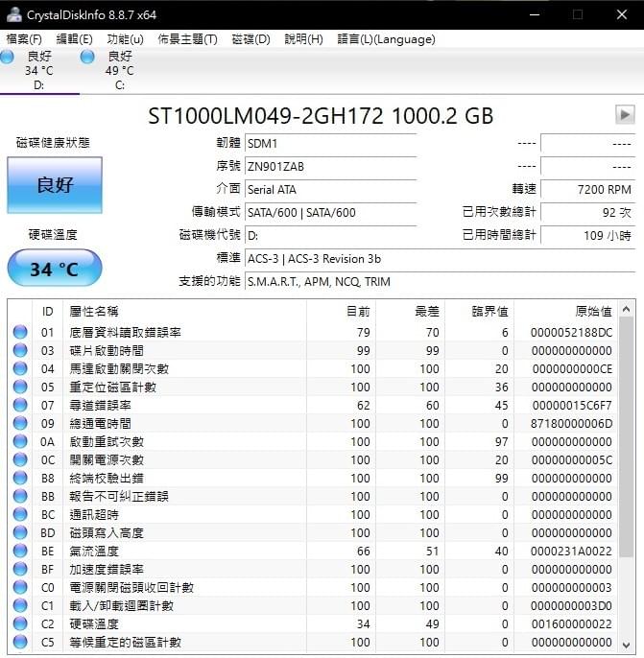
Task: Click the status icon for attribute BB
Action: coord(20,496)
